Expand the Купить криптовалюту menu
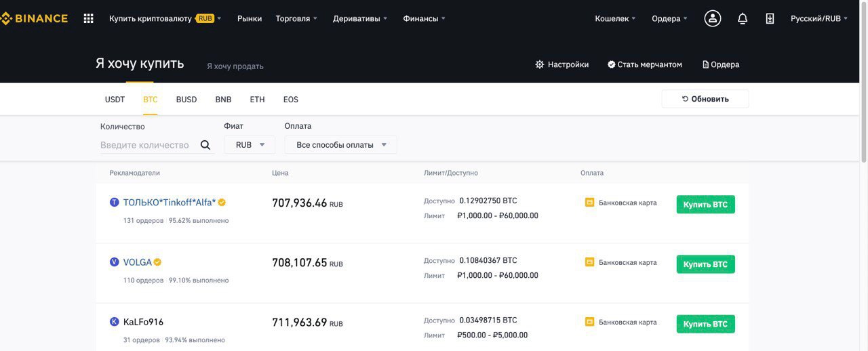 (x=165, y=18)
